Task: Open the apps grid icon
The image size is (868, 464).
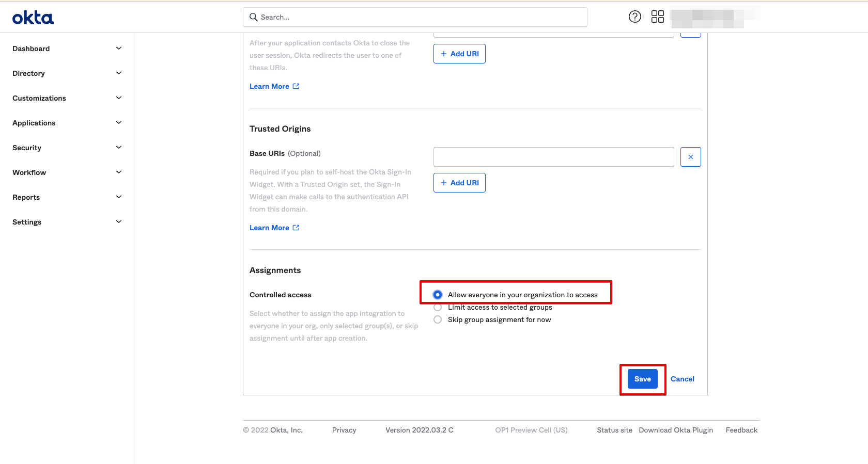Action: [657, 17]
